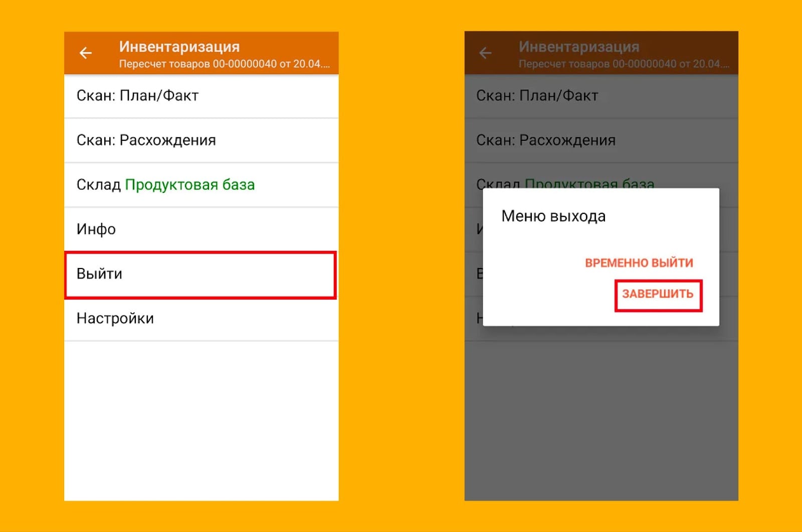This screenshot has height=532, width=802.
Task: Select the Склад label in the bright menu
Action: 98,185
